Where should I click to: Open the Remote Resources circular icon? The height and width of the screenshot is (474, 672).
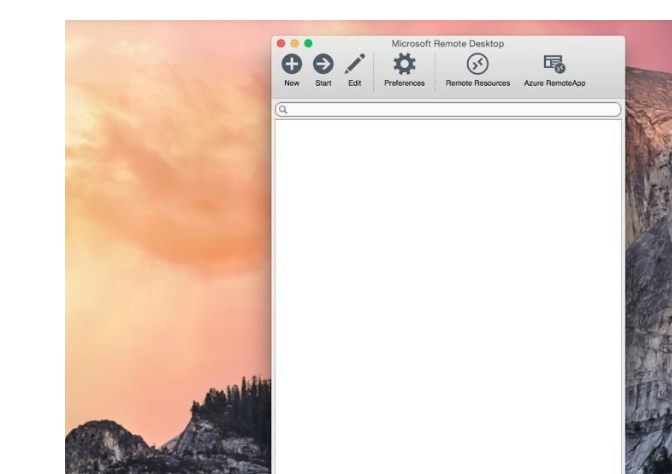click(478, 64)
